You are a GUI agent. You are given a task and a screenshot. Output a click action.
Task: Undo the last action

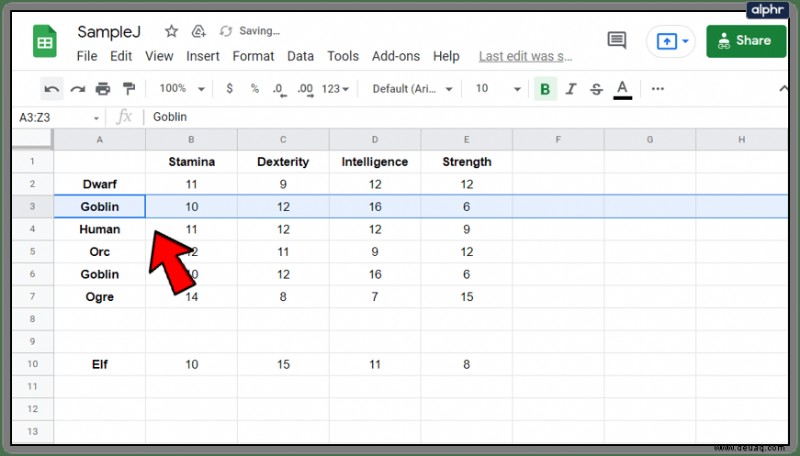click(x=52, y=89)
